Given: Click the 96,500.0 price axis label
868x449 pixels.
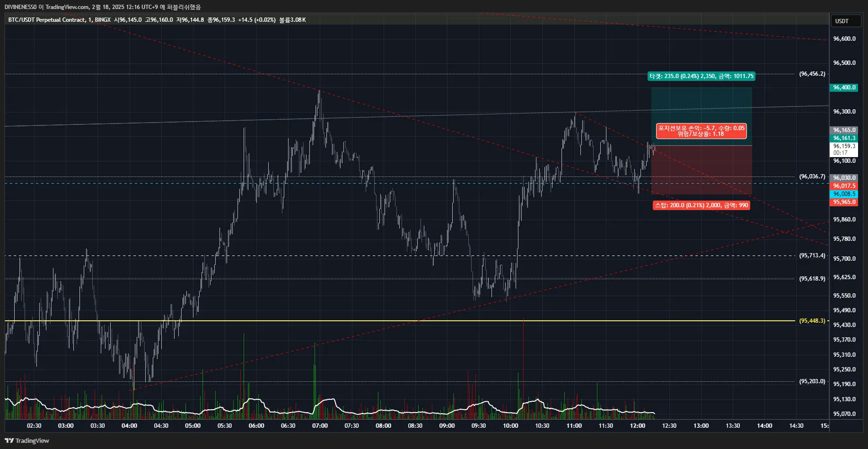Looking at the screenshot, I should tap(844, 63).
